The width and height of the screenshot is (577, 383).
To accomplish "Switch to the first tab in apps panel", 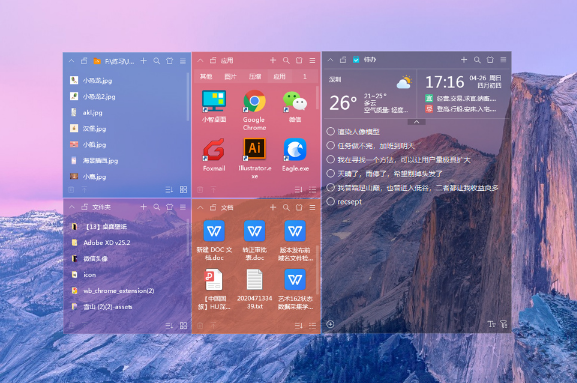I will coord(206,77).
